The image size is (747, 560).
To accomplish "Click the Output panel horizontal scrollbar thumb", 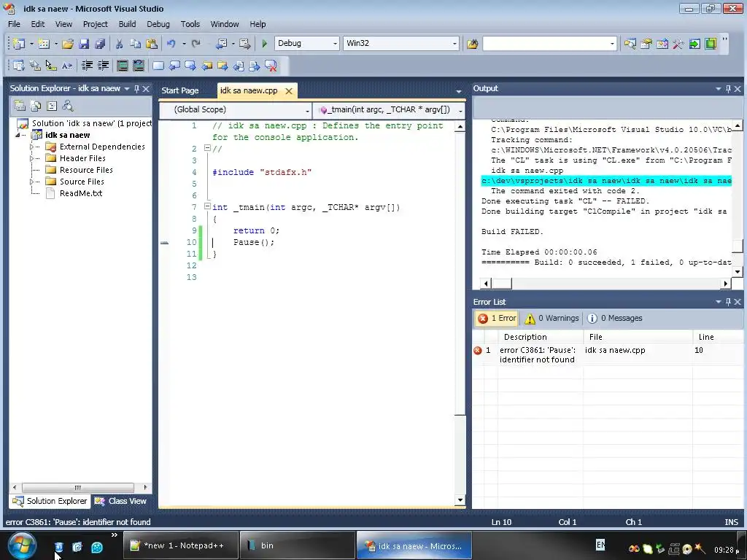I will (x=502, y=284).
